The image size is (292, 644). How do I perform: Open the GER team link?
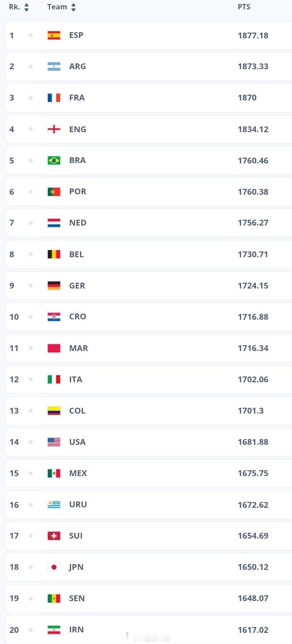coord(77,285)
